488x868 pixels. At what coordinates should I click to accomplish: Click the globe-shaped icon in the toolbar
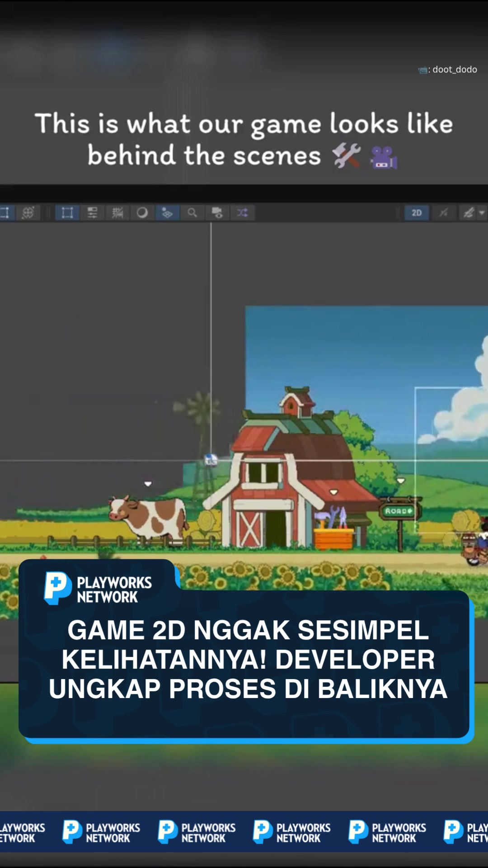coord(28,212)
